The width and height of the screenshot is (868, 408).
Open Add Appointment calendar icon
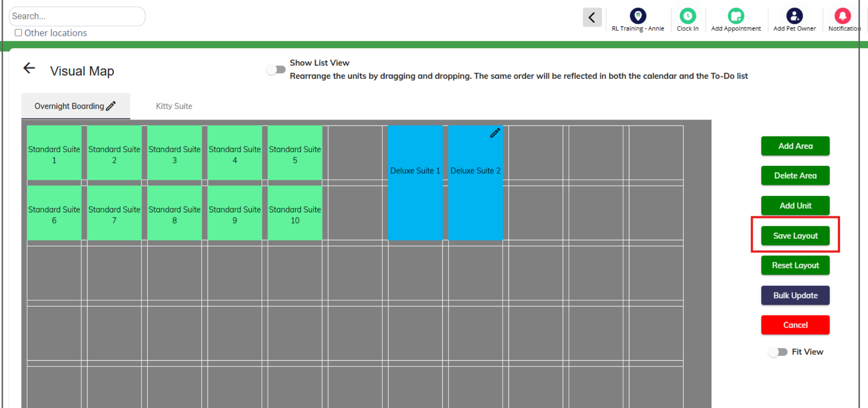tap(736, 16)
